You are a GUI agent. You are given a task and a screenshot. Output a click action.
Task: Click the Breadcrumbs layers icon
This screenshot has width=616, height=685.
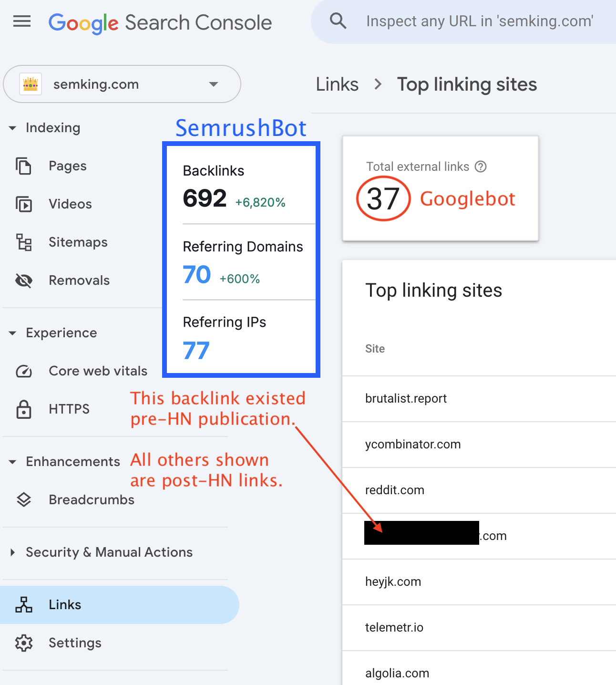click(24, 500)
